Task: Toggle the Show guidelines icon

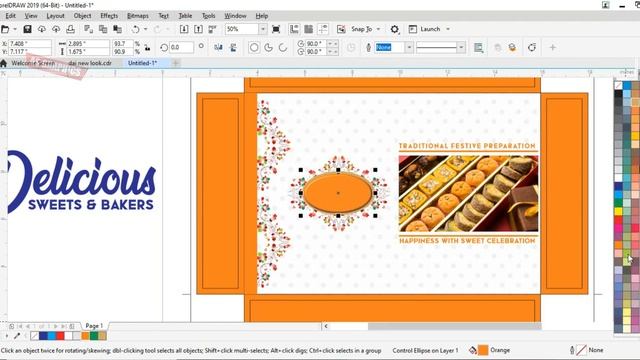Action: click(x=323, y=29)
